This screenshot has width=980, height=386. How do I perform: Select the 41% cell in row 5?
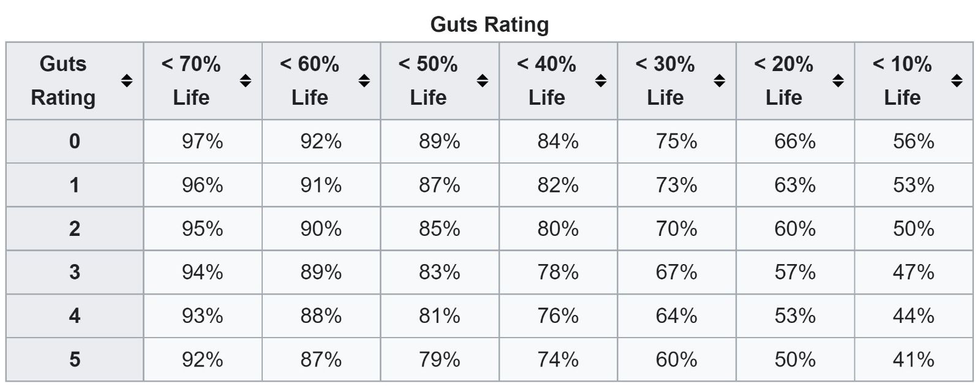[x=913, y=359]
